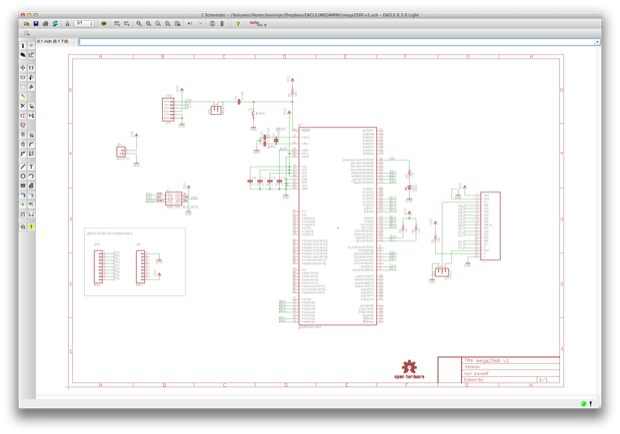The image size is (620, 434).
Task: Select the Group tool
Action: (23, 87)
